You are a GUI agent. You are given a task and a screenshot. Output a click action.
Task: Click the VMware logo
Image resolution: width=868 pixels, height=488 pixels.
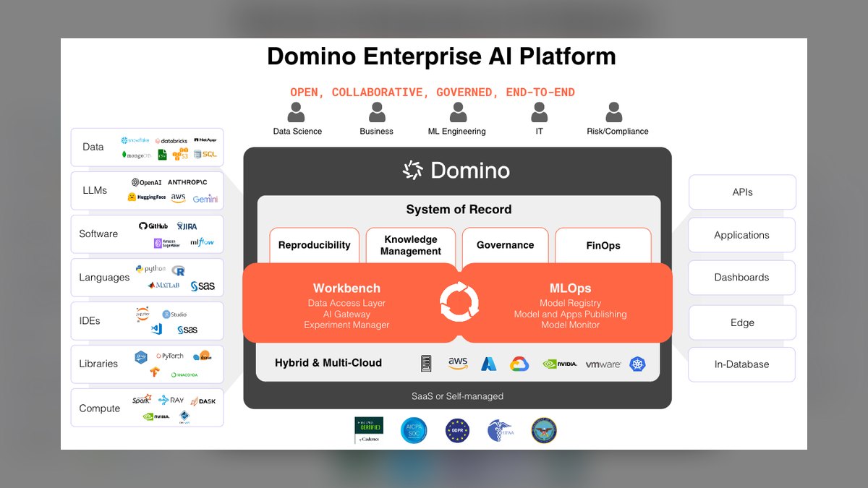coord(603,364)
